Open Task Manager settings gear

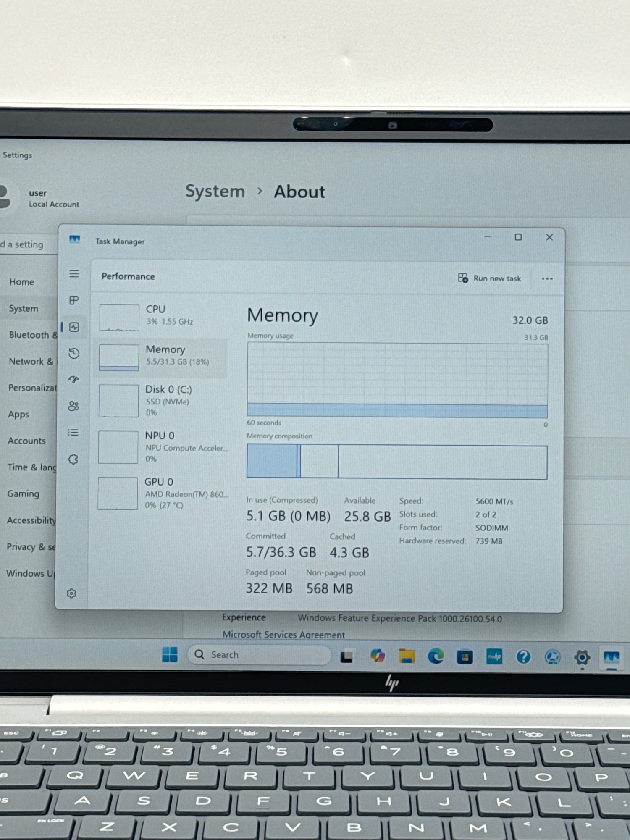pos(71,593)
